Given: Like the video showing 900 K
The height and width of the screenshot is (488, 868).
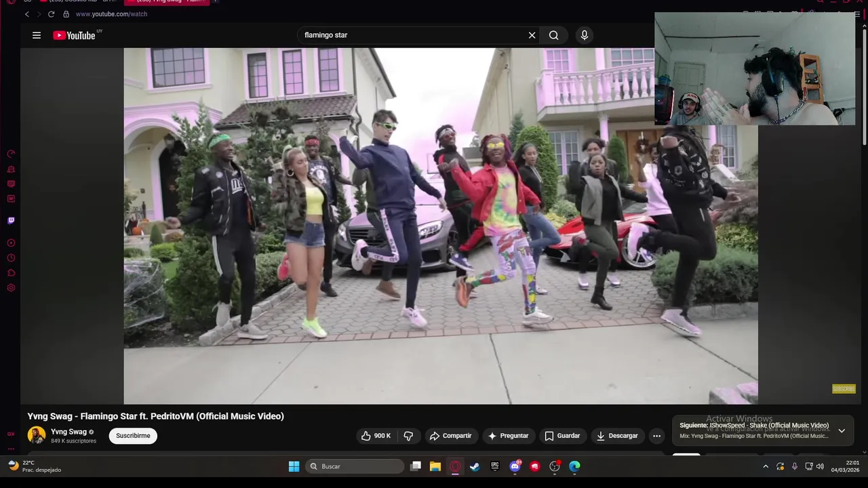Looking at the screenshot, I should click(x=375, y=436).
